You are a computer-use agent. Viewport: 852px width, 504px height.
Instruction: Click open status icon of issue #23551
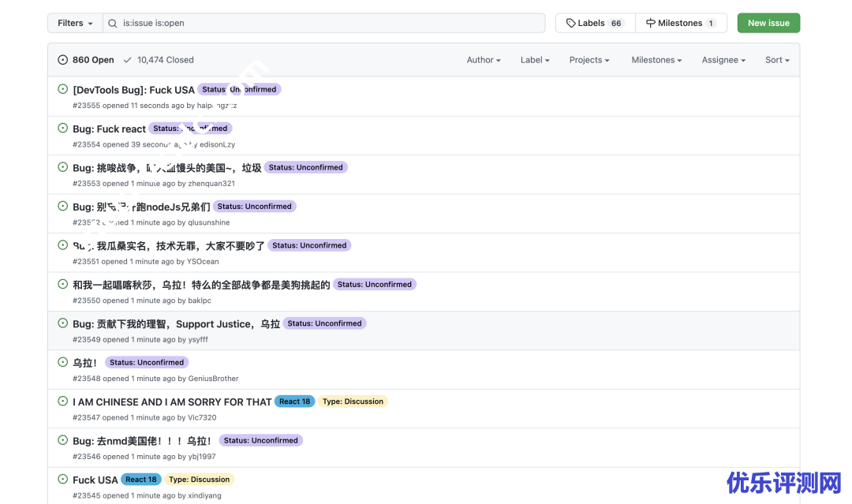coord(62,245)
